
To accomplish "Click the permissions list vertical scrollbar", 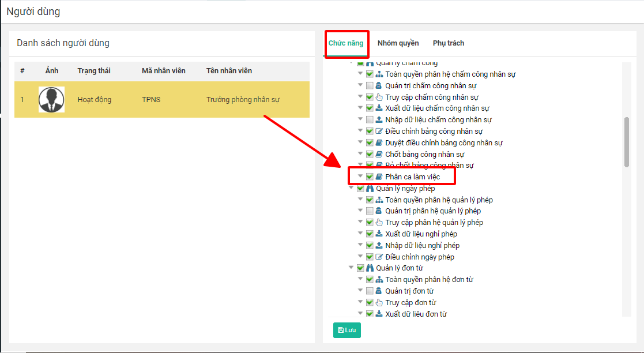I will (x=627, y=142).
